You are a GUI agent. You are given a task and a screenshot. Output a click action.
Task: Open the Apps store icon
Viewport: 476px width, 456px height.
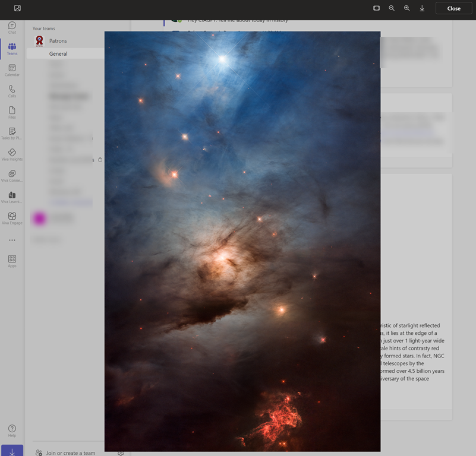pyautogui.click(x=12, y=261)
